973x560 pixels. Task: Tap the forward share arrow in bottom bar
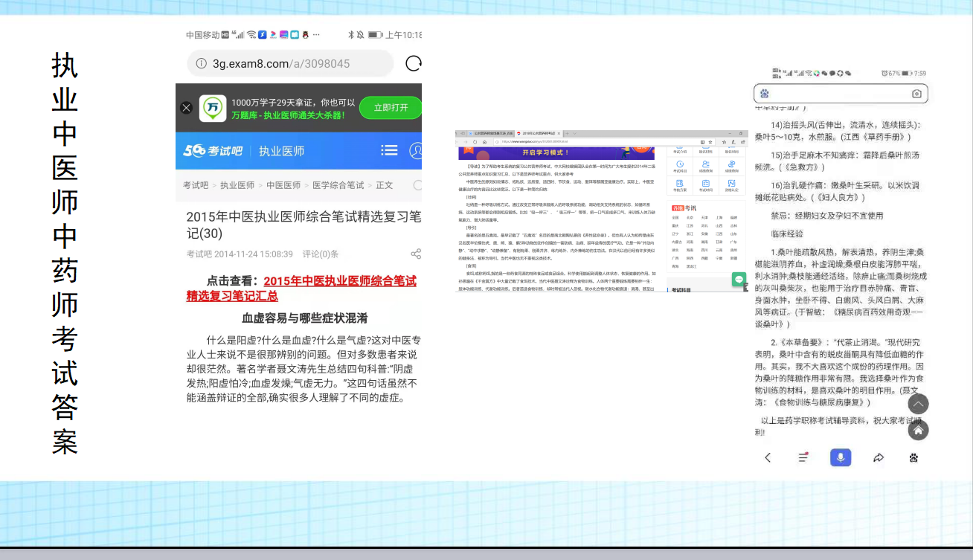(879, 457)
